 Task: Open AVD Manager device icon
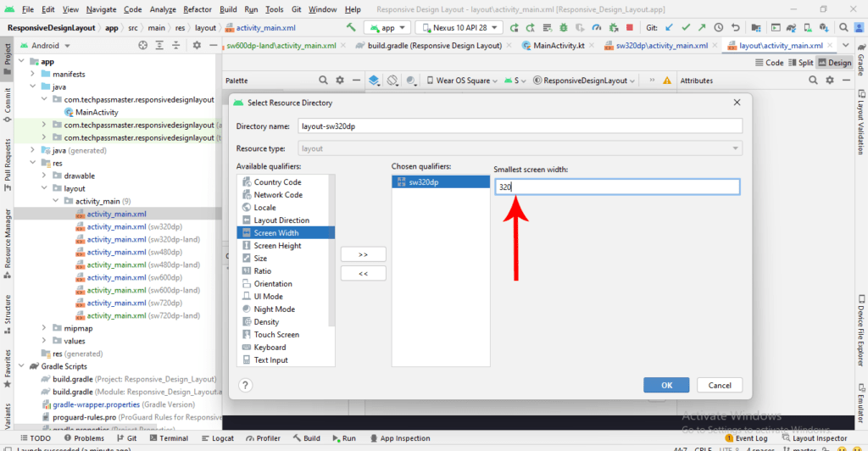(x=808, y=27)
